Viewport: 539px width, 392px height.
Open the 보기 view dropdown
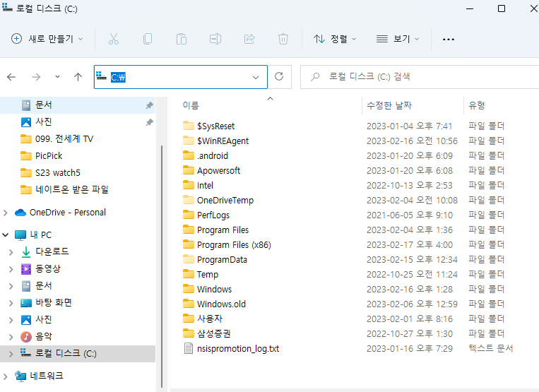coord(398,39)
